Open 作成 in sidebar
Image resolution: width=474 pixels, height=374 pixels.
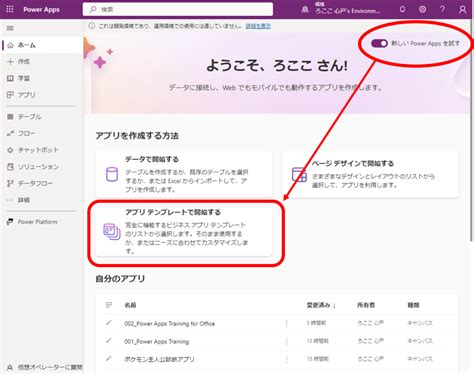42,62
